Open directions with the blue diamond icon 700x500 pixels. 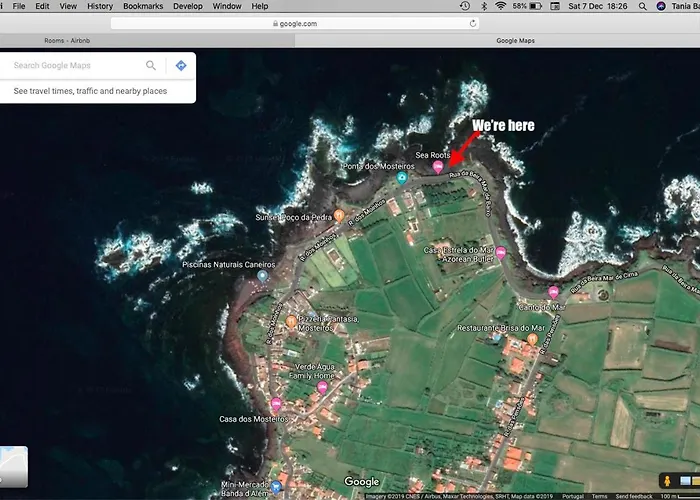181,66
